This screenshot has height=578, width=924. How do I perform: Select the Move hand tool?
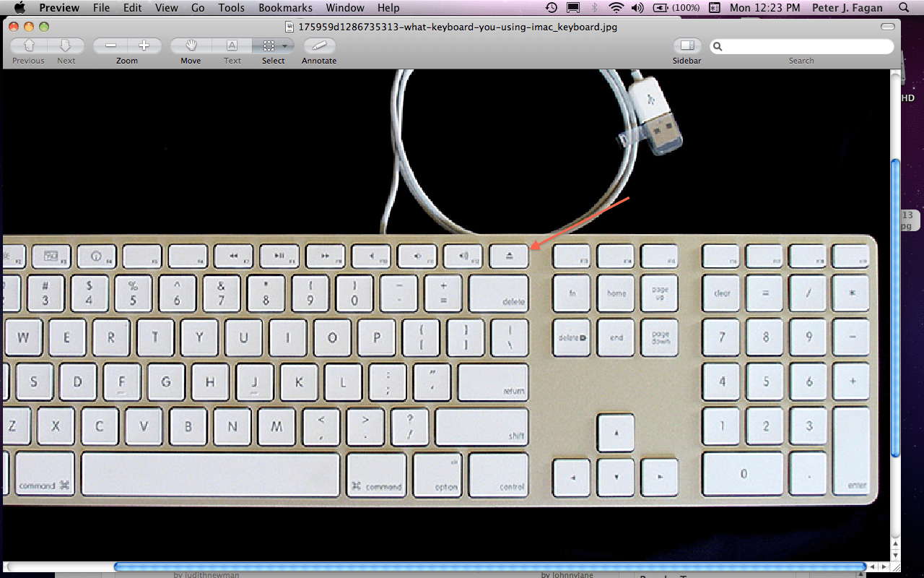(190, 46)
